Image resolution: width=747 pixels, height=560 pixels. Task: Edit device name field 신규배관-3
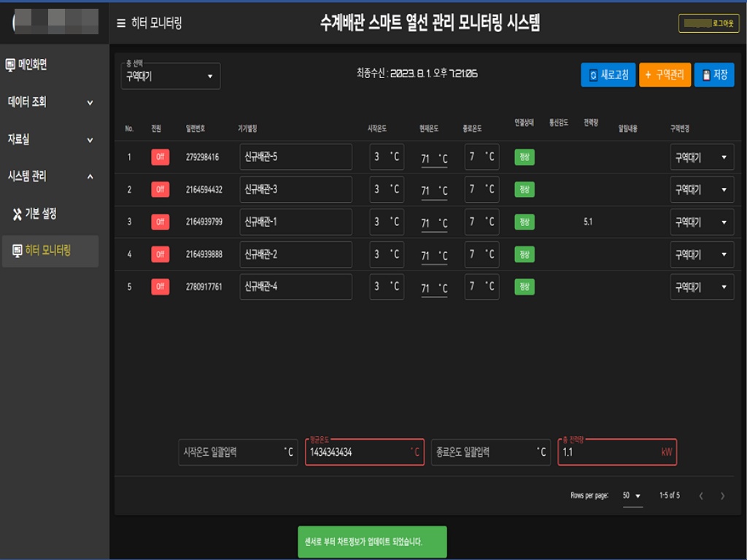coord(296,189)
